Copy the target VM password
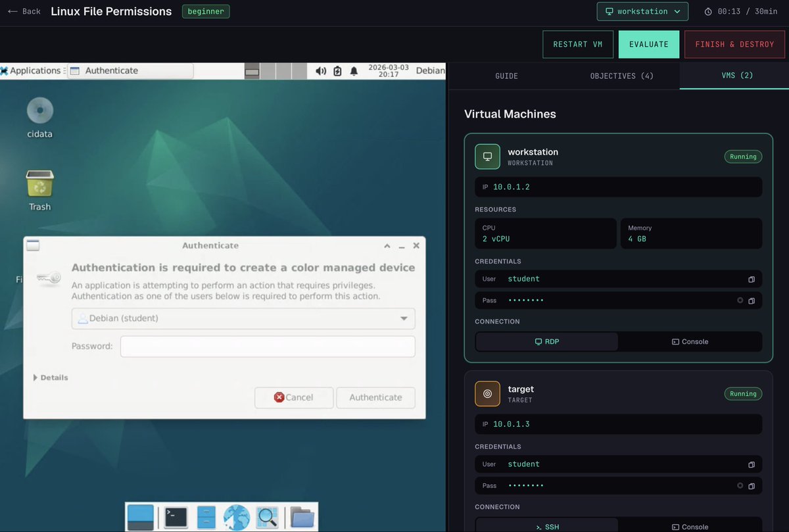The height and width of the screenshot is (532, 789). coord(751,486)
